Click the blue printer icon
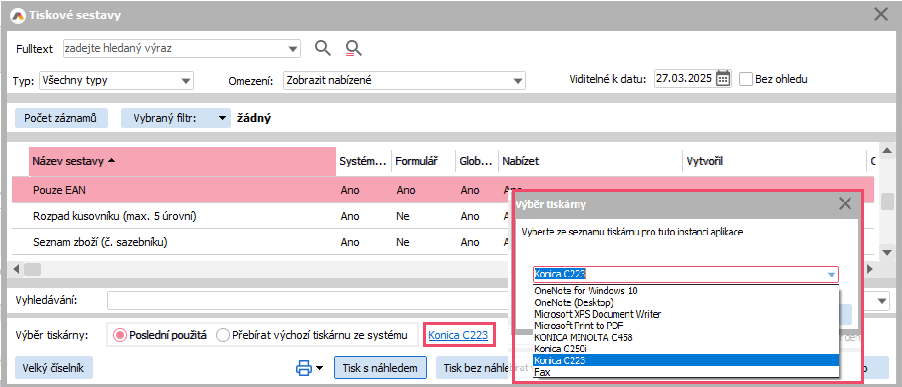Image resolution: width=902 pixels, height=387 pixels. point(303,368)
